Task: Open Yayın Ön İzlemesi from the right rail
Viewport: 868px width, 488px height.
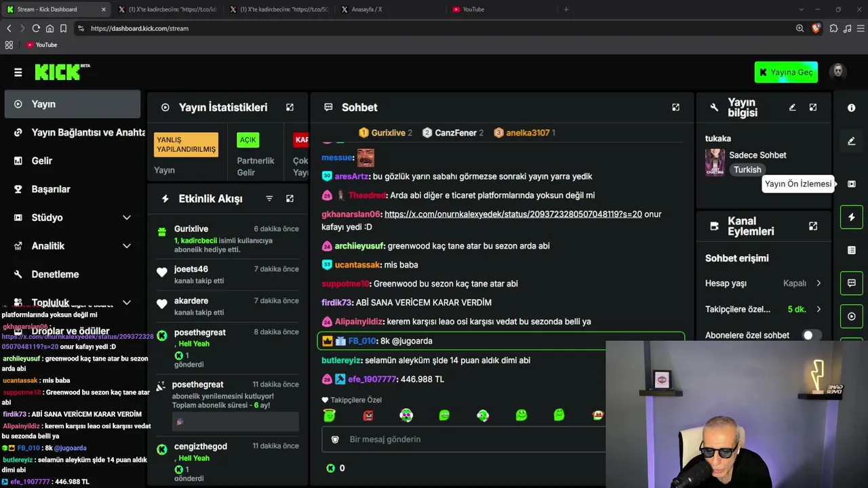Action: (852, 184)
